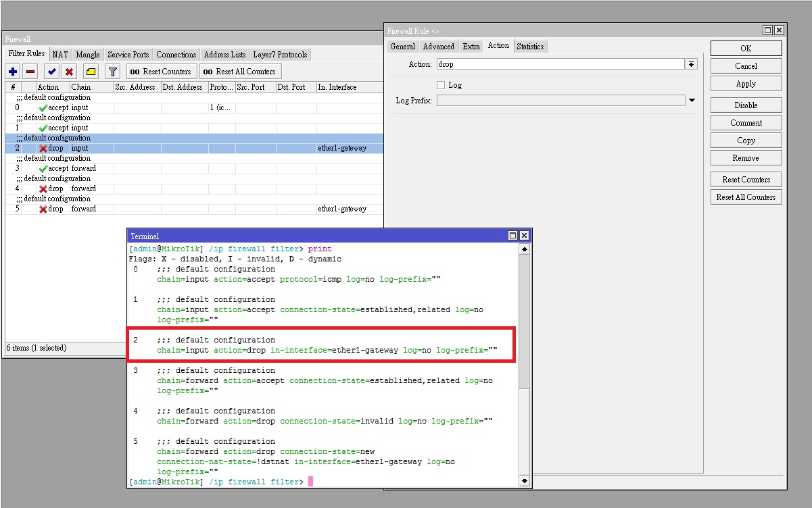
Task: Close the Terminal window
Action: (x=524, y=236)
